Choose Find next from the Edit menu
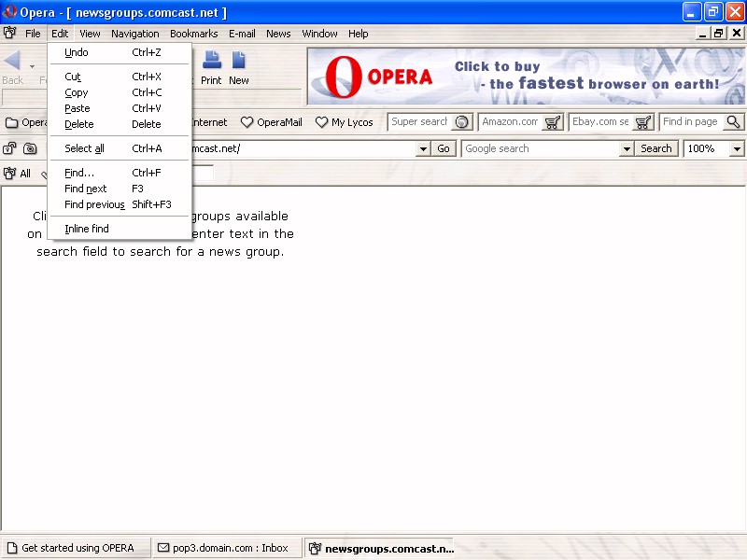 120,189
